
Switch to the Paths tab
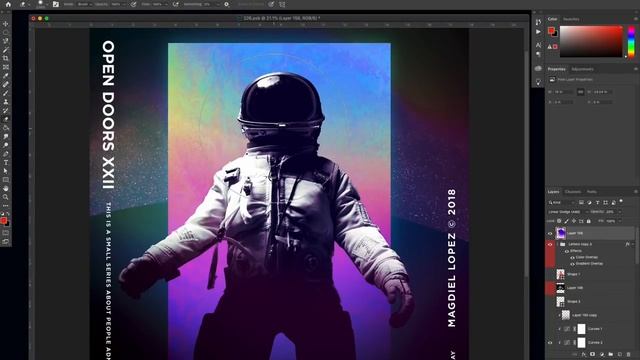click(591, 191)
